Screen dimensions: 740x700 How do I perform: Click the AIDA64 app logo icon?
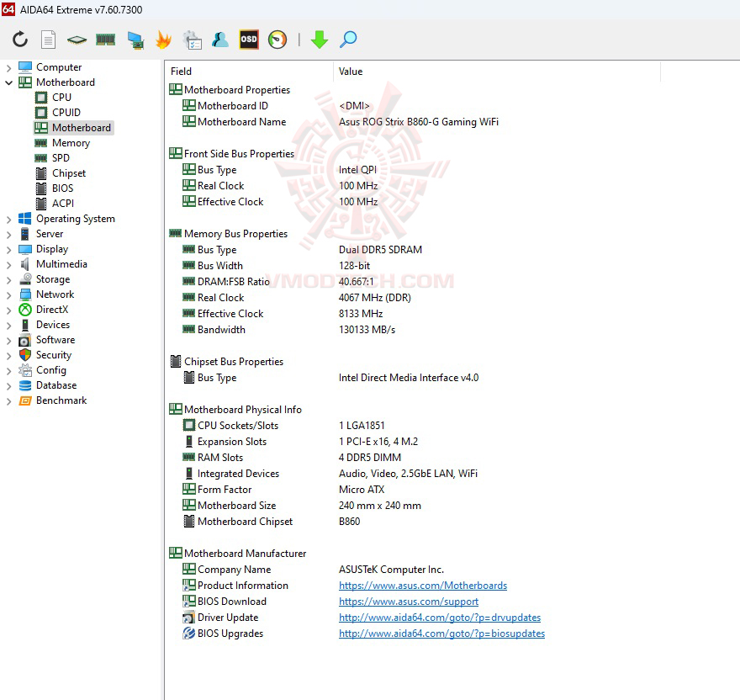tap(8, 9)
